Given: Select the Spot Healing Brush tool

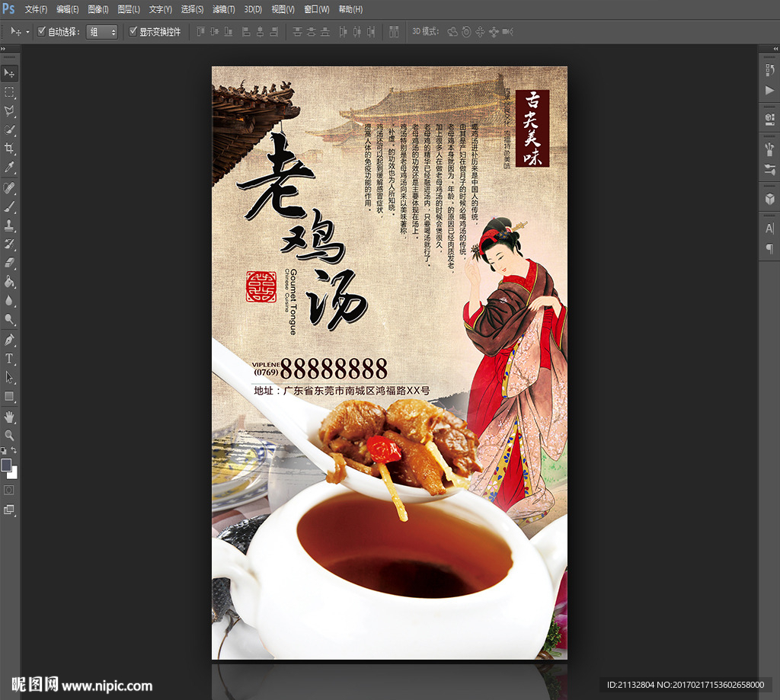Looking at the screenshot, I should (9, 188).
